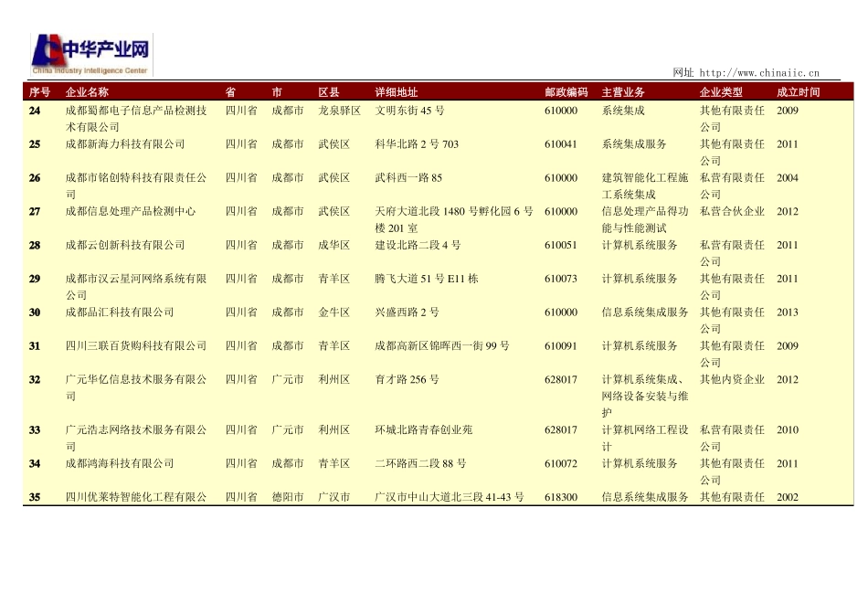Click district 龙泉驿区
The image size is (868, 614).
339,111
